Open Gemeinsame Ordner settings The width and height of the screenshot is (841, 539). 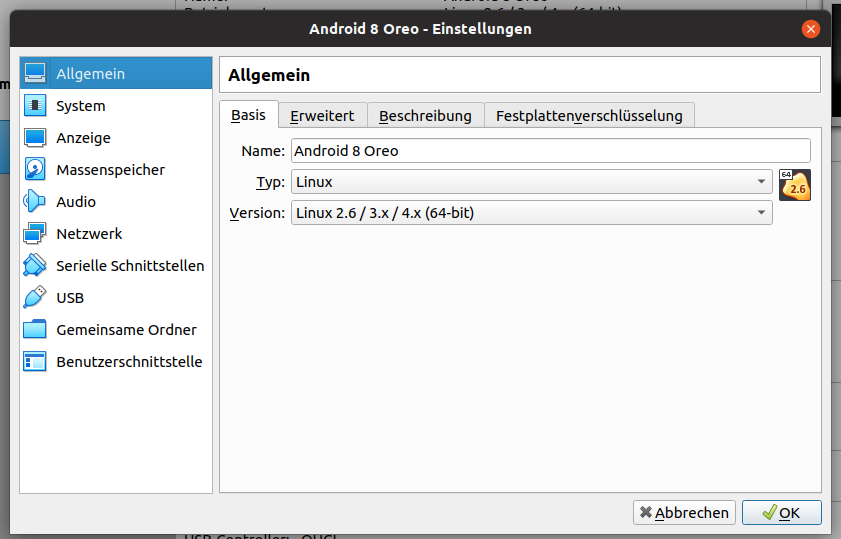(116, 330)
